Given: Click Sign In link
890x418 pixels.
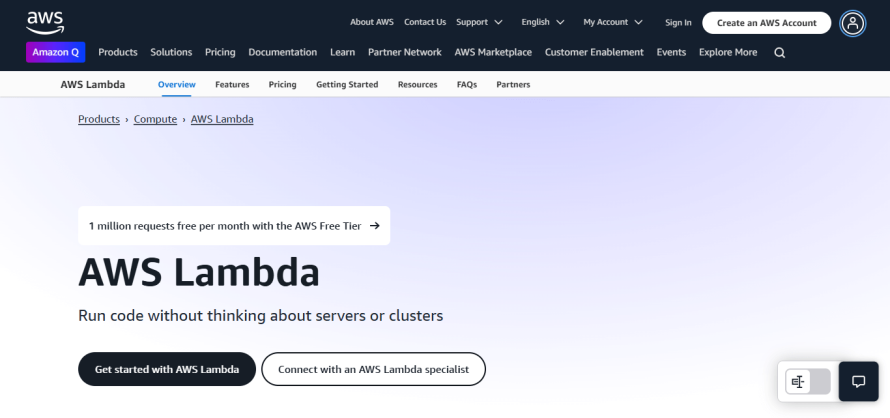Looking at the screenshot, I should (x=678, y=23).
